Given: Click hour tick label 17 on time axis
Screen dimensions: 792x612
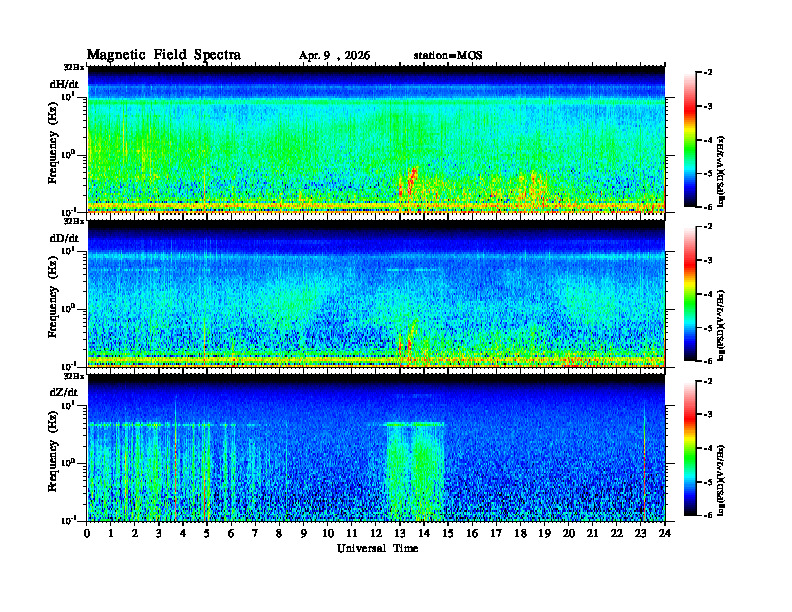Looking at the screenshot, I should tap(496, 534).
